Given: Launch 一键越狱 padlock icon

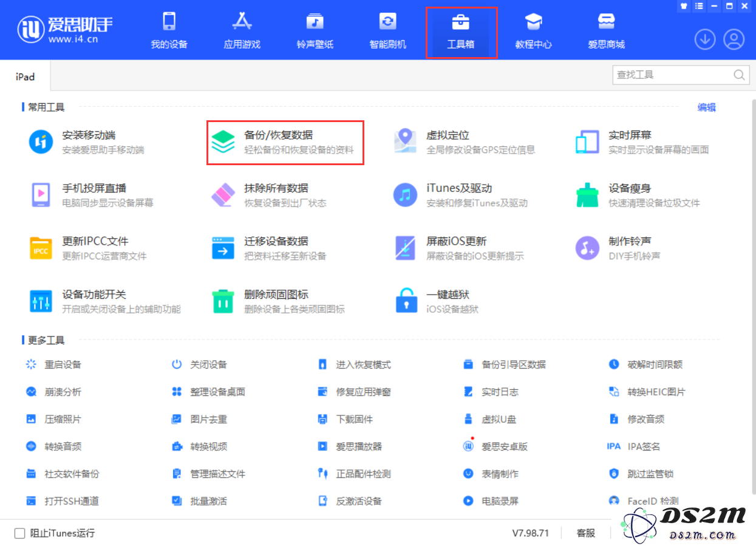Looking at the screenshot, I should click(406, 301).
